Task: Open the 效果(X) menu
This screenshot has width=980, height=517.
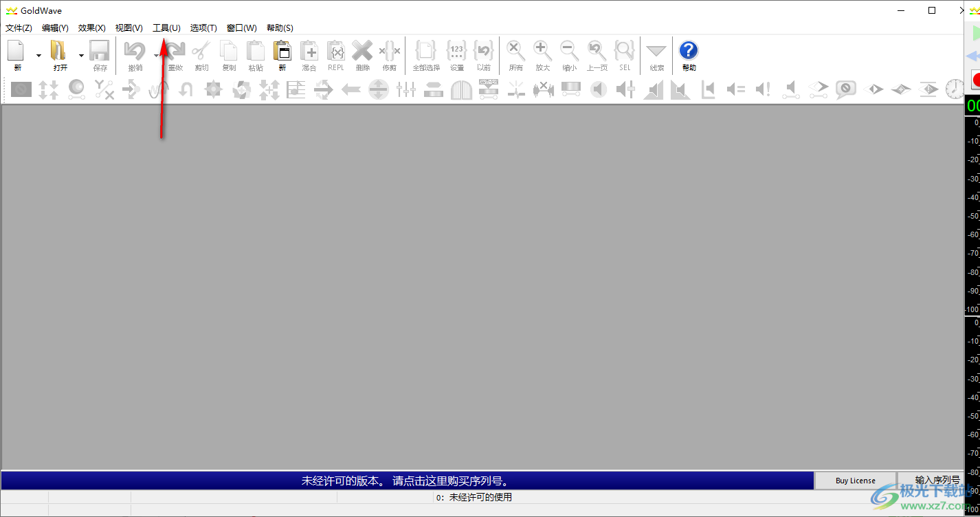Action: point(92,28)
